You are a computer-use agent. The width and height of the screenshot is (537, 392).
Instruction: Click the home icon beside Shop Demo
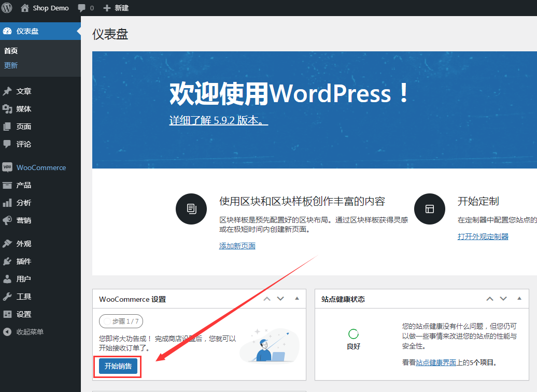tap(25, 8)
